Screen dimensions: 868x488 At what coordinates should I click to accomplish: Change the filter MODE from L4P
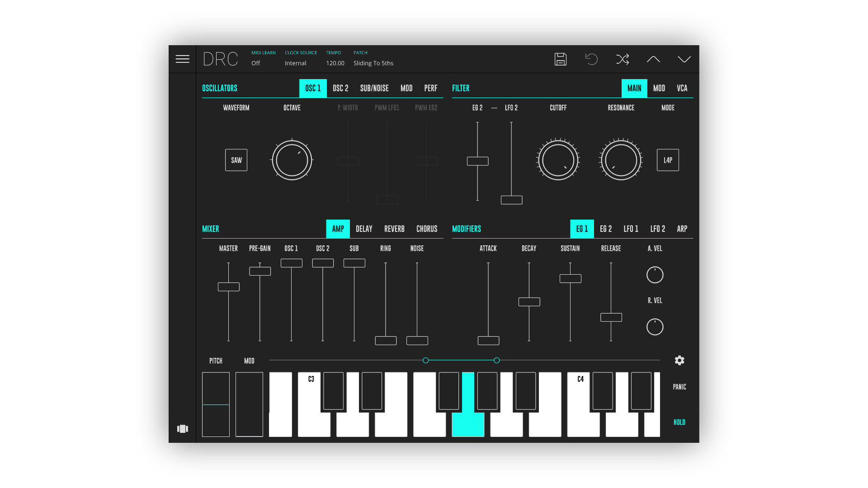(668, 160)
